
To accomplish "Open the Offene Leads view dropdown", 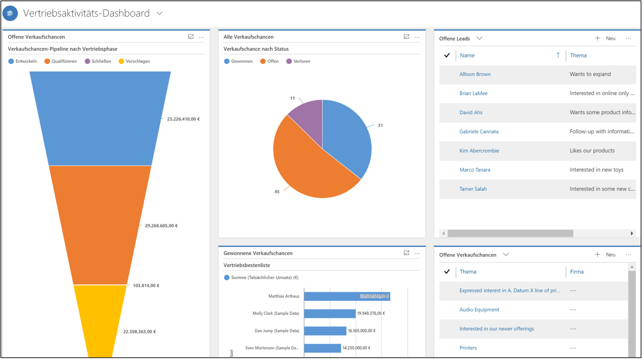I will pyautogui.click(x=480, y=38).
